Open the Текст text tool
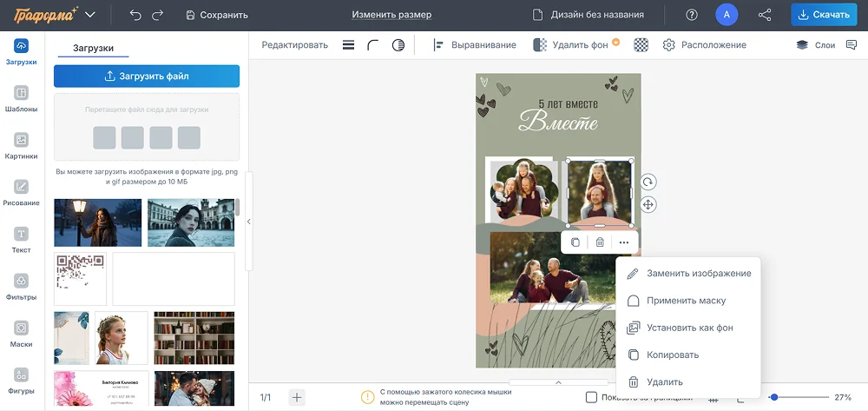Image resolution: width=868 pixels, height=411 pixels. pyautogui.click(x=21, y=241)
